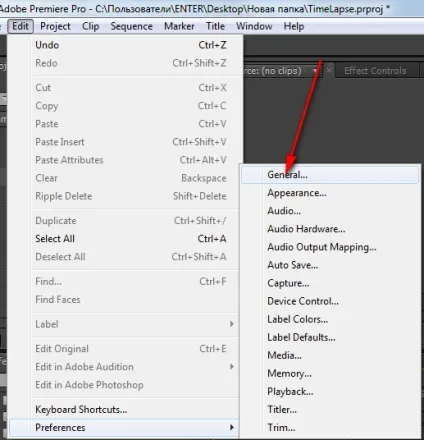Choose Memory preferences entry
424x440 pixels.
click(330, 373)
